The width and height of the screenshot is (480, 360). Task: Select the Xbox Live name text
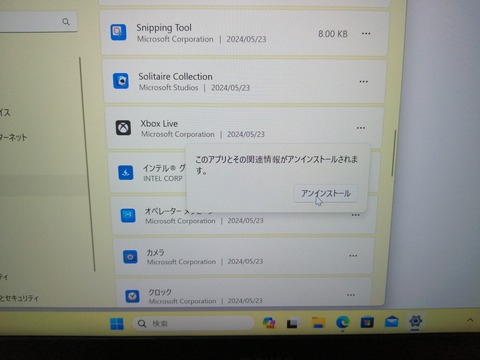coord(159,124)
